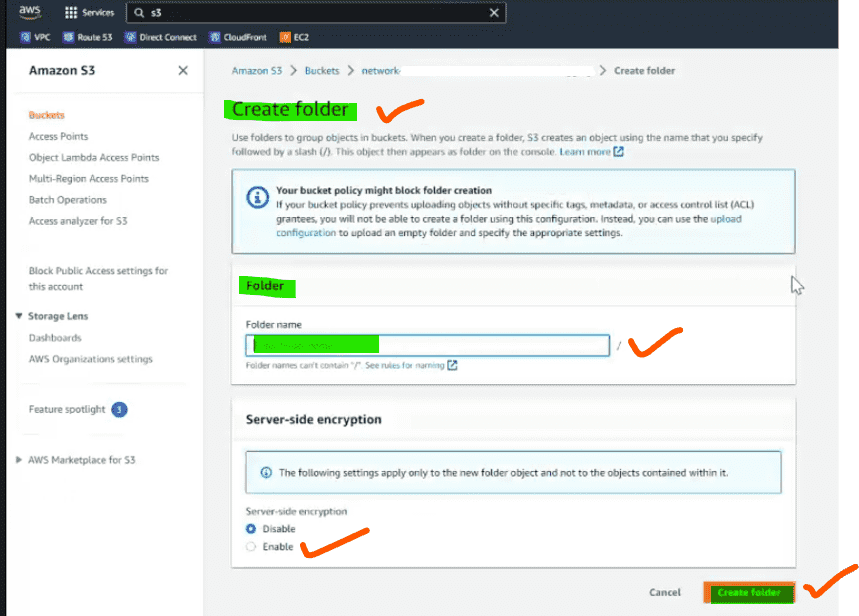Click the bucket policy info icon
Screen dimensions: 859x616
tap(257, 197)
